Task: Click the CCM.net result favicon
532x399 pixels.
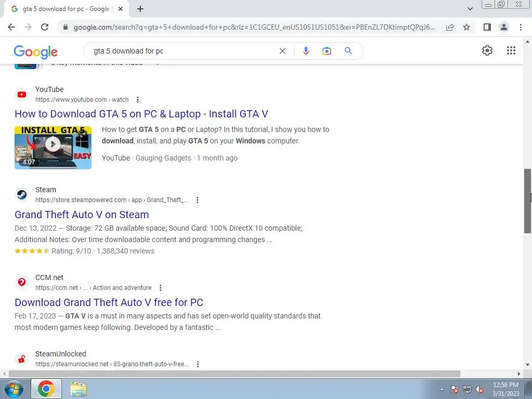Action: (22, 282)
